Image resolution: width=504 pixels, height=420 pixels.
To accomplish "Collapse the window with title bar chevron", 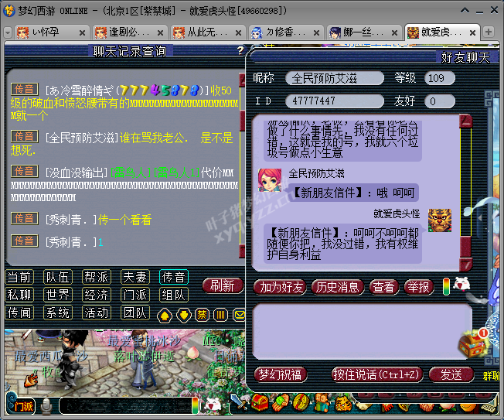I will (x=465, y=10).
